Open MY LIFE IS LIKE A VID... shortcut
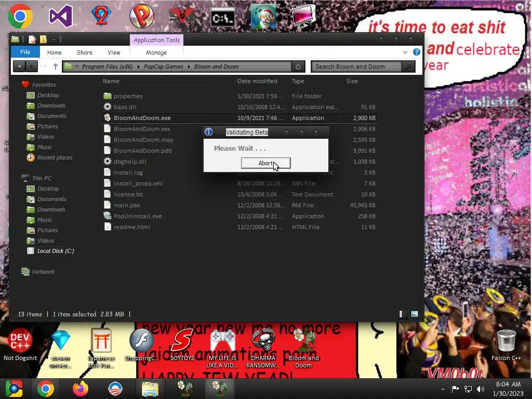The height and width of the screenshot is (399, 532). point(222,348)
